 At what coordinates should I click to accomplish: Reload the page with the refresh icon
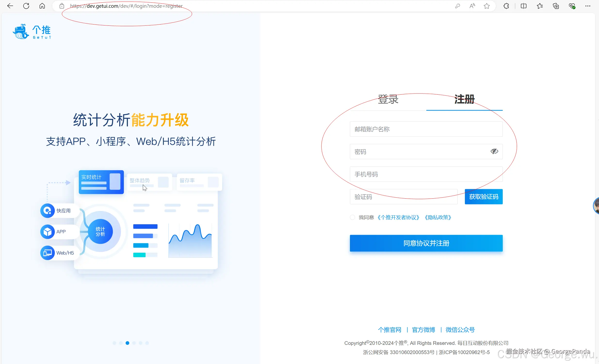pos(26,6)
